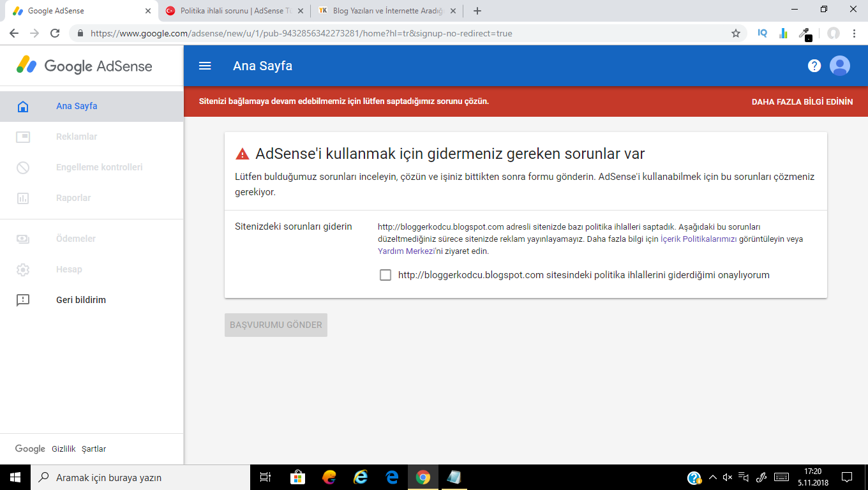Open Hesap in the sidebar

[x=92, y=270]
